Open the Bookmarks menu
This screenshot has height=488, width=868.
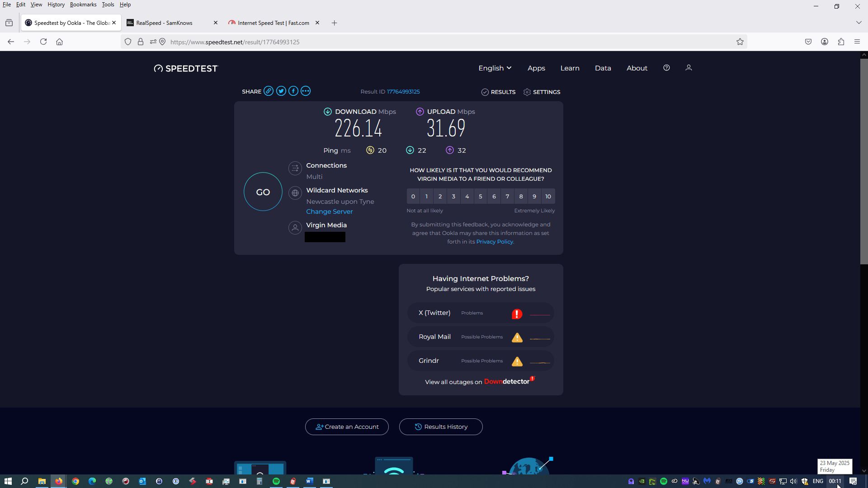[x=83, y=5]
